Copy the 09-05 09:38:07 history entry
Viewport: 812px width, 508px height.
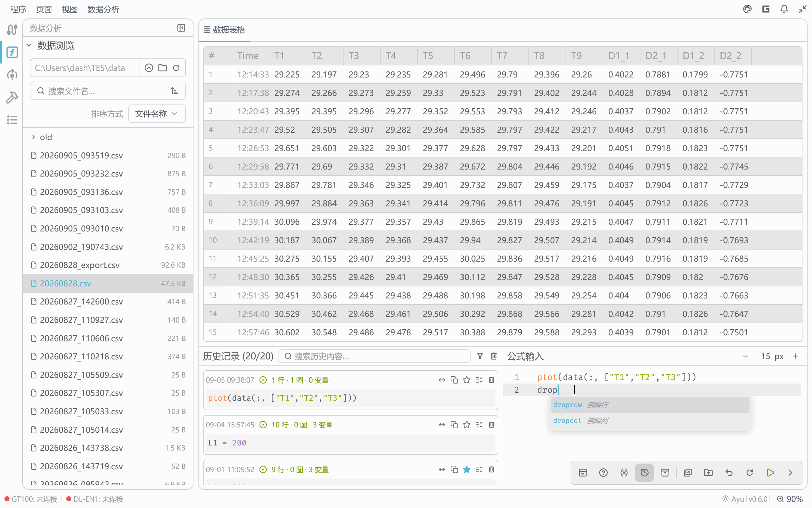(x=454, y=380)
